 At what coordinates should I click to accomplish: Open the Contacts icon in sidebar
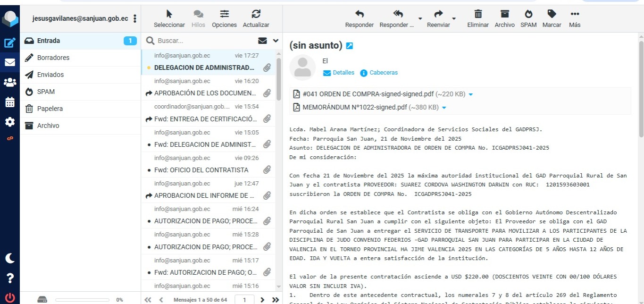click(x=10, y=82)
